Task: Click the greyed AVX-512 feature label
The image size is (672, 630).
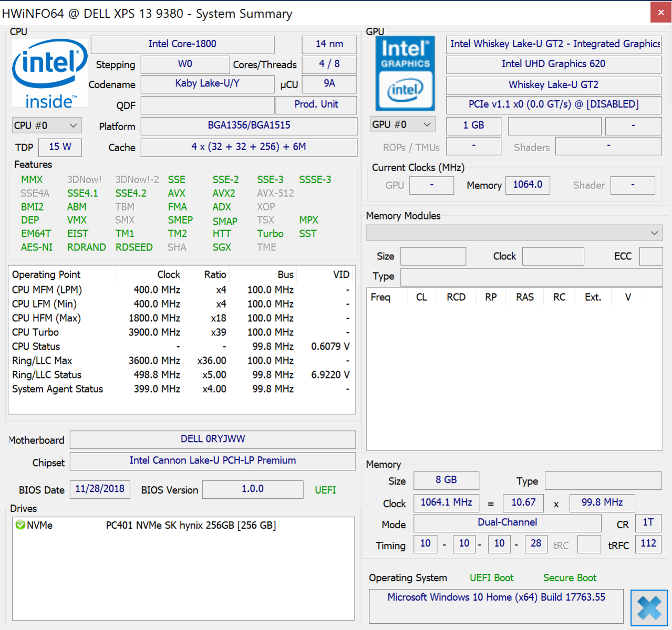Action: [275, 193]
